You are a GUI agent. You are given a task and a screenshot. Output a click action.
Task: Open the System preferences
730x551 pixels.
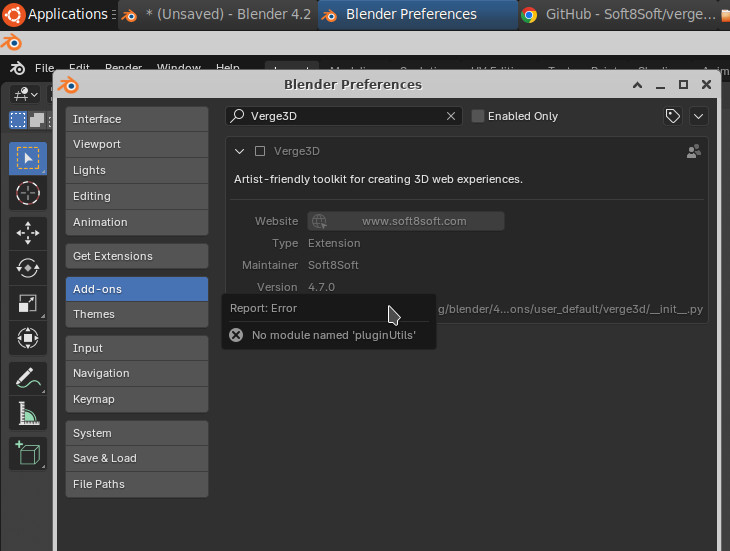(137, 433)
